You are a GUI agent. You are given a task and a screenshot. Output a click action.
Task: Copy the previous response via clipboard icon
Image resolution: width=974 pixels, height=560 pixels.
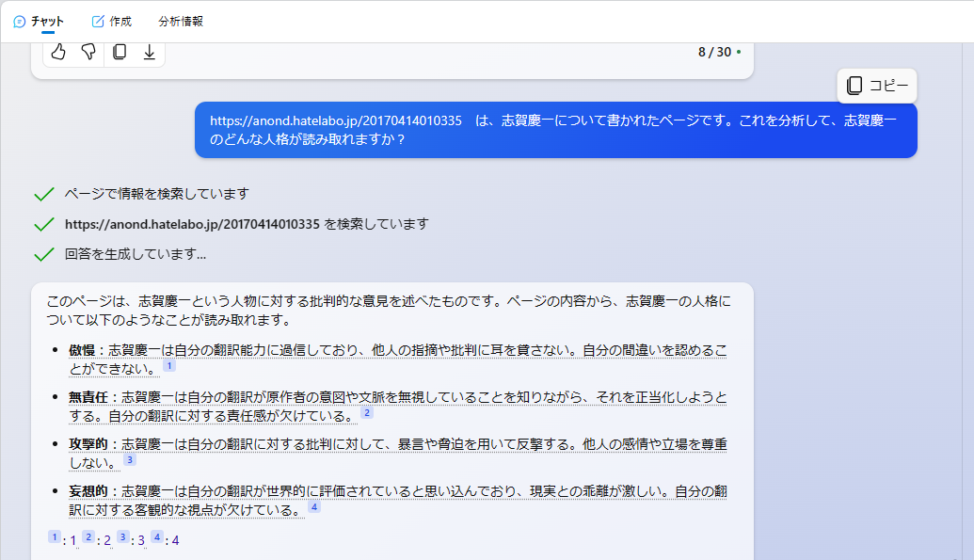pos(120,52)
